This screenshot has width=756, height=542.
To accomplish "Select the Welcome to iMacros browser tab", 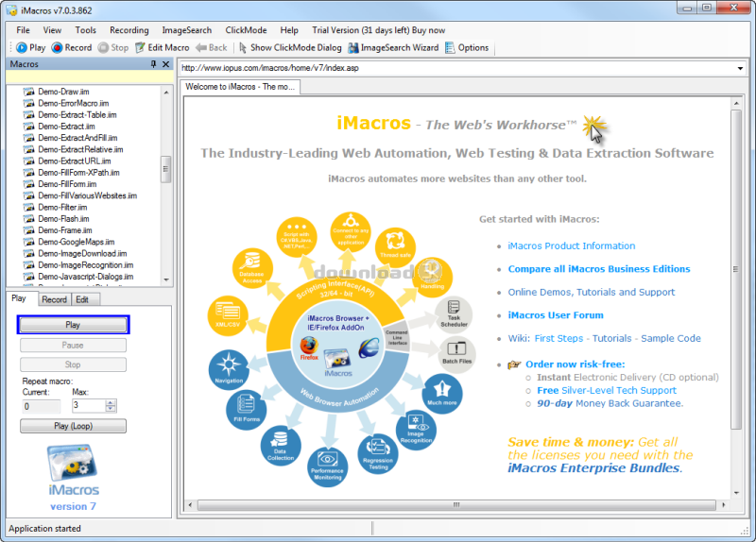I will (240, 87).
